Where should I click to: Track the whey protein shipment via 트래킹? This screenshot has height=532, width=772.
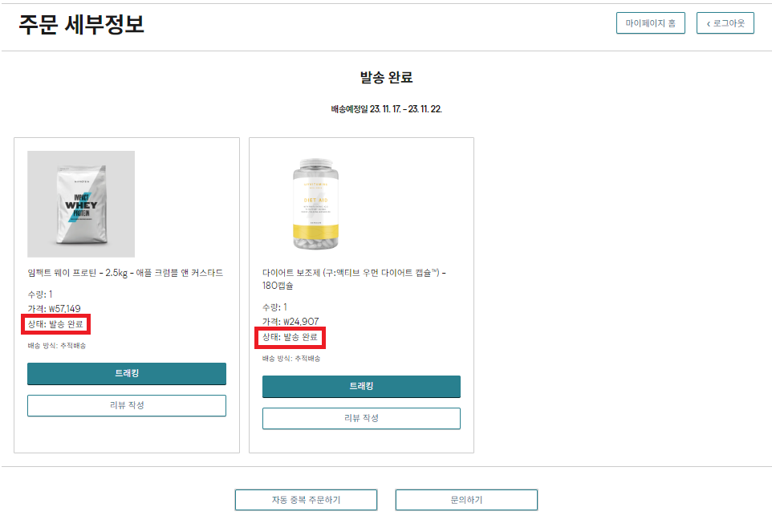(x=127, y=374)
